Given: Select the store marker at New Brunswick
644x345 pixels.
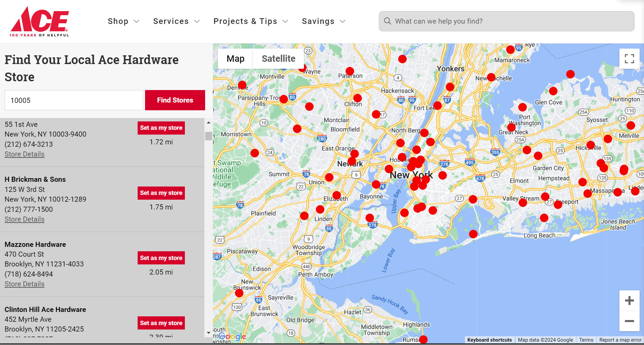Looking at the screenshot, I should [239, 293].
